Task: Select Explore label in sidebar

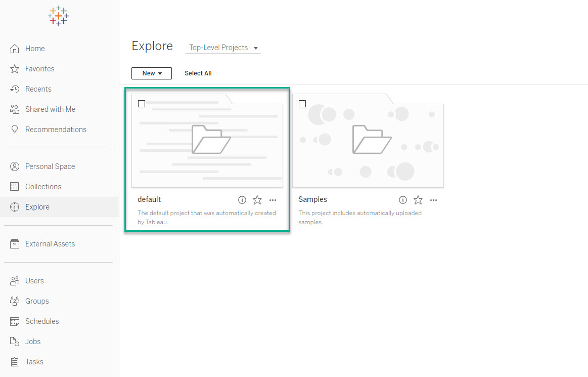Action: click(37, 207)
